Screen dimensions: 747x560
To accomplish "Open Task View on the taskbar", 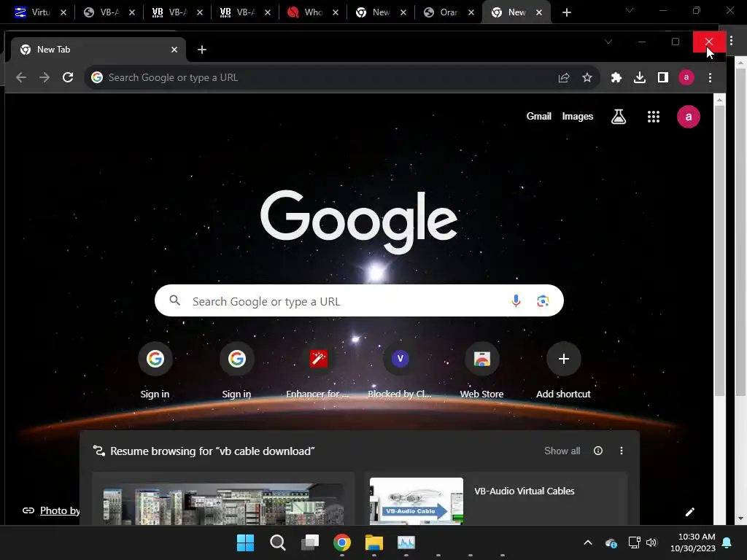I will (x=309, y=542).
